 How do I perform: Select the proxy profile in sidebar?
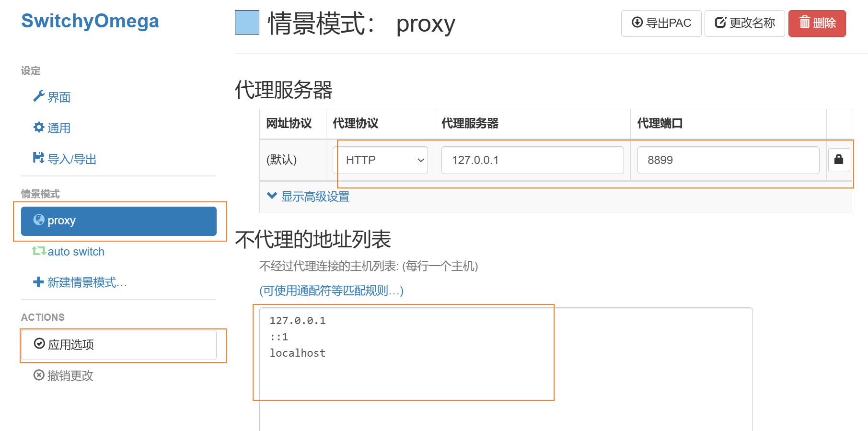(x=119, y=221)
